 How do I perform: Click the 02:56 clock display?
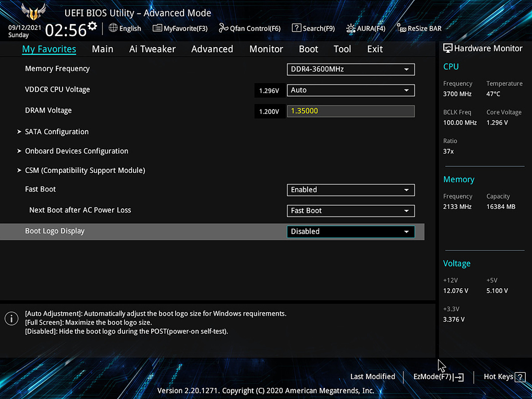pos(66,30)
